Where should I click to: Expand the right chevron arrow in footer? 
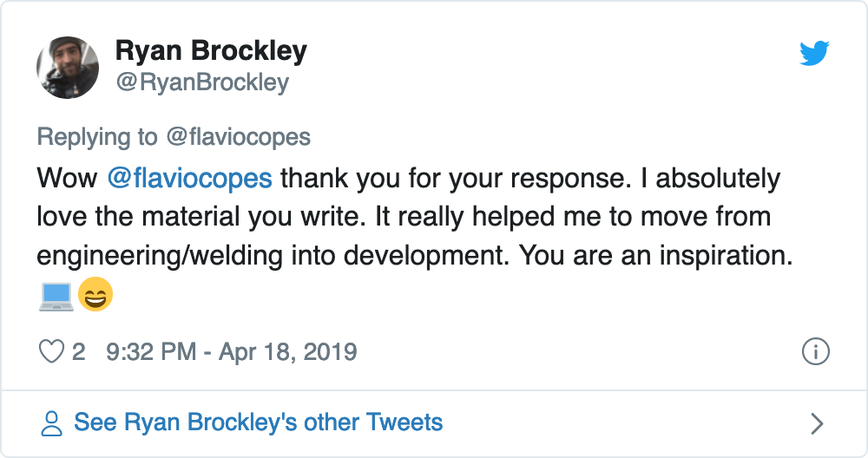coord(816,423)
